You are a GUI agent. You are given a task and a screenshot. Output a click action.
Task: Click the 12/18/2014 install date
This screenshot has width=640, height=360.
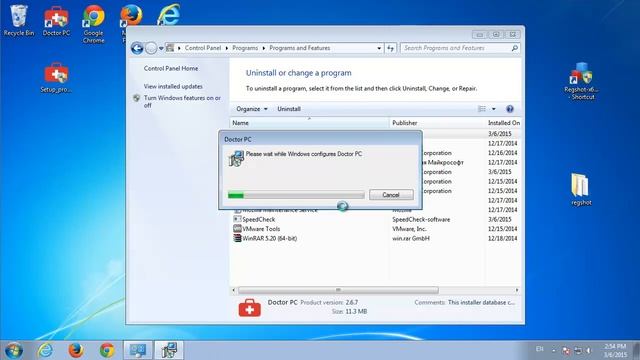click(x=502, y=238)
